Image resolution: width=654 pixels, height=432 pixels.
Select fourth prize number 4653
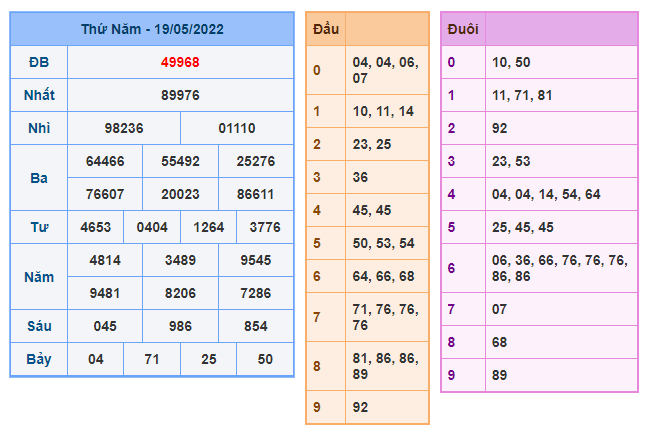tap(96, 227)
